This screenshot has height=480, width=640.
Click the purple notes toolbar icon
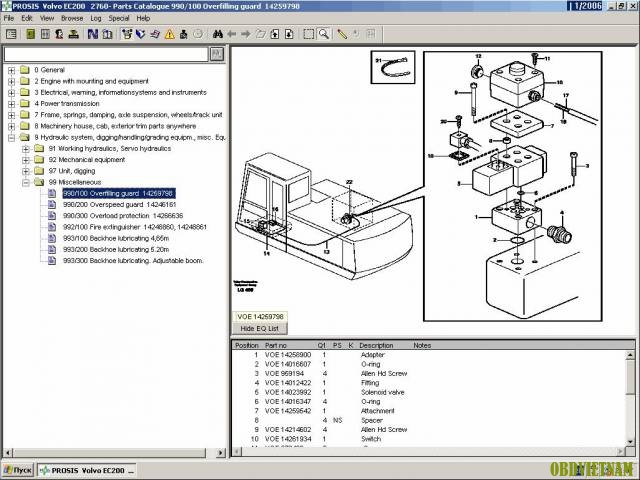pos(155,34)
